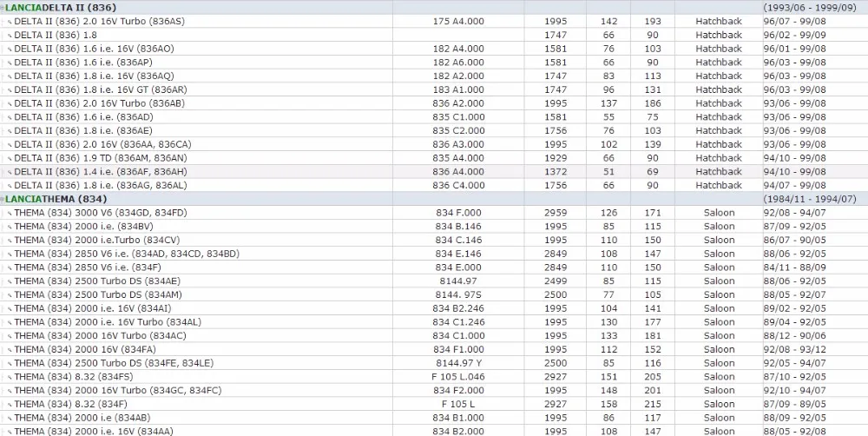Click the row icon before DELTA II 1.6 i.e. (836AP)
This screenshot has width=868, height=436.
click(x=10, y=63)
